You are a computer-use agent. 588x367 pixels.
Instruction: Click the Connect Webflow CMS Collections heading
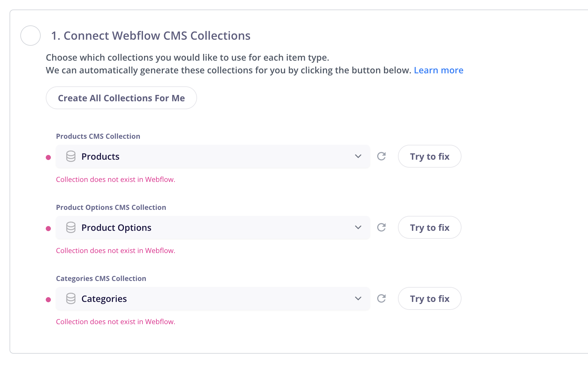[151, 36]
